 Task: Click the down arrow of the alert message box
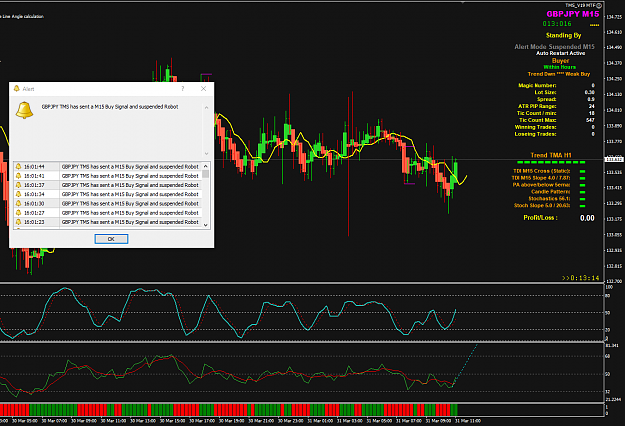point(206,153)
